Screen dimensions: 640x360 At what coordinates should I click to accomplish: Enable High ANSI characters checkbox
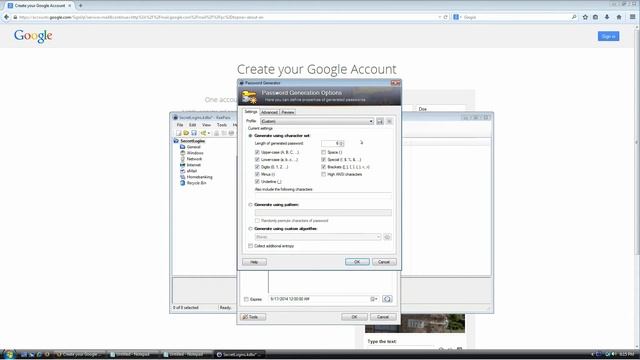click(324, 174)
